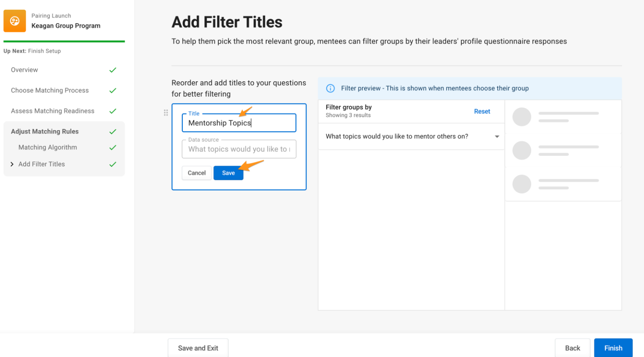Viewport: 644px width, 357px height.
Task: Select Matching Algorithm in the sidebar
Action: coord(47,147)
